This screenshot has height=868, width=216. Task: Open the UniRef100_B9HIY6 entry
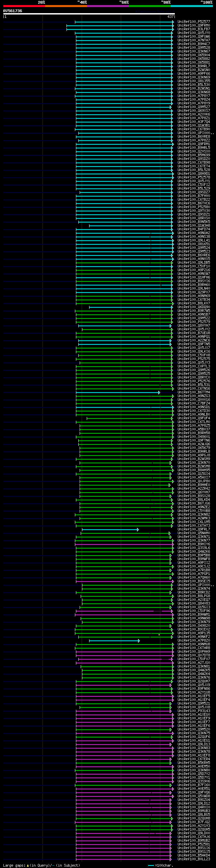pos(194,544)
